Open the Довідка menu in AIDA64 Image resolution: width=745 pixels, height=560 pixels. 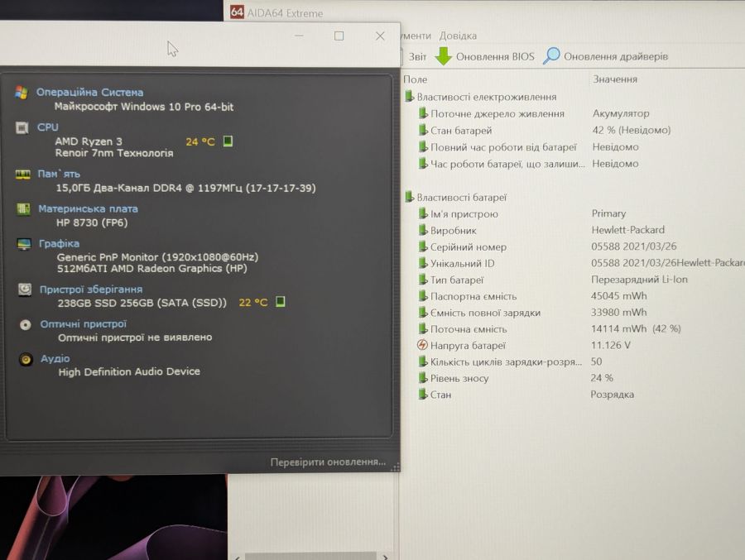point(458,36)
